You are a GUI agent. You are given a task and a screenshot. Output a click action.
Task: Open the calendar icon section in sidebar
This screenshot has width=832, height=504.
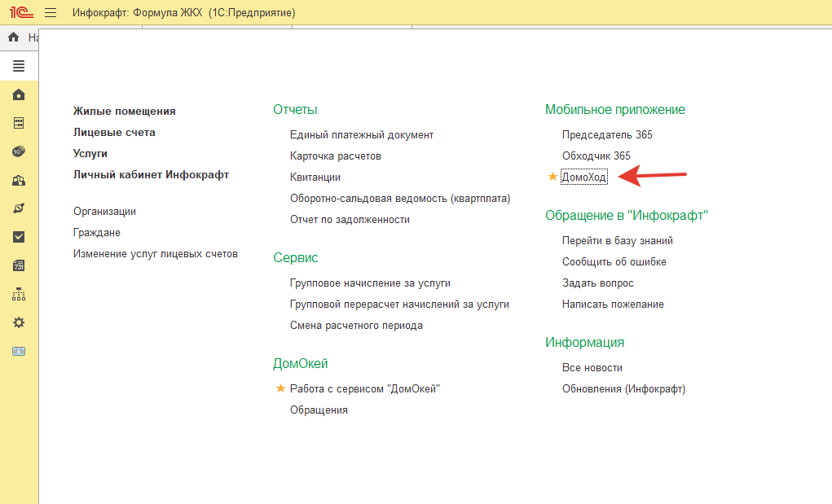tap(19, 265)
